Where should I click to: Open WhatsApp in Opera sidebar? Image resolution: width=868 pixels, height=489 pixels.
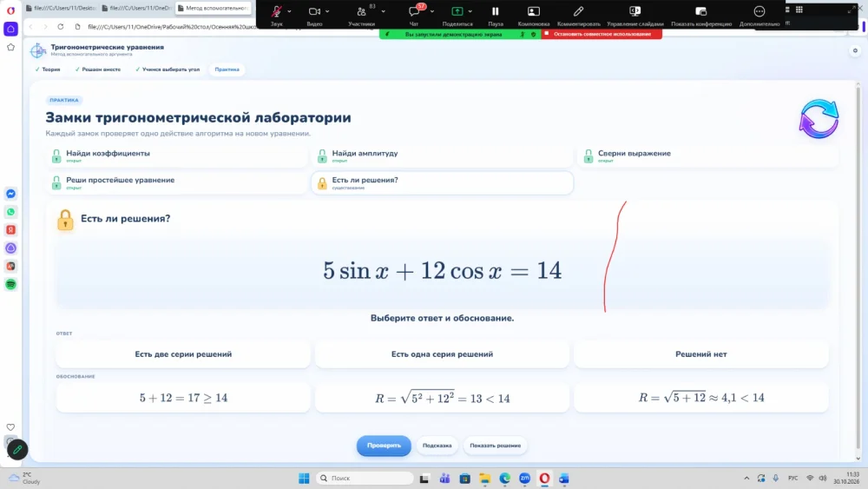(x=10, y=212)
